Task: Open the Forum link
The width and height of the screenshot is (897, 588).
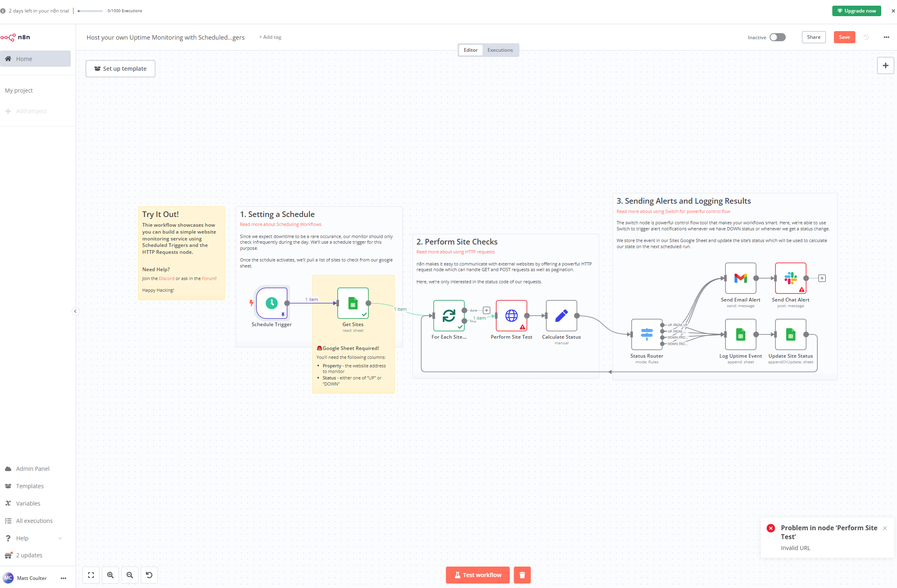Action: click(209, 278)
